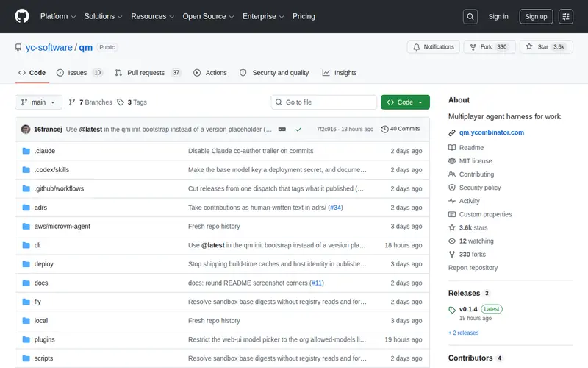The image size is (588, 368).
Task: Fork the repository with Fork button
Action: (x=490, y=47)
